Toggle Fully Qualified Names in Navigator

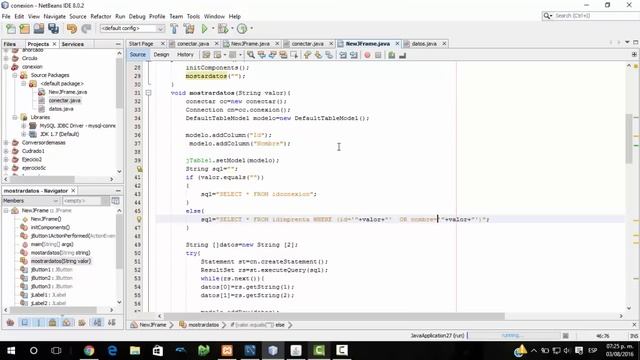click(x=82, y=323)
